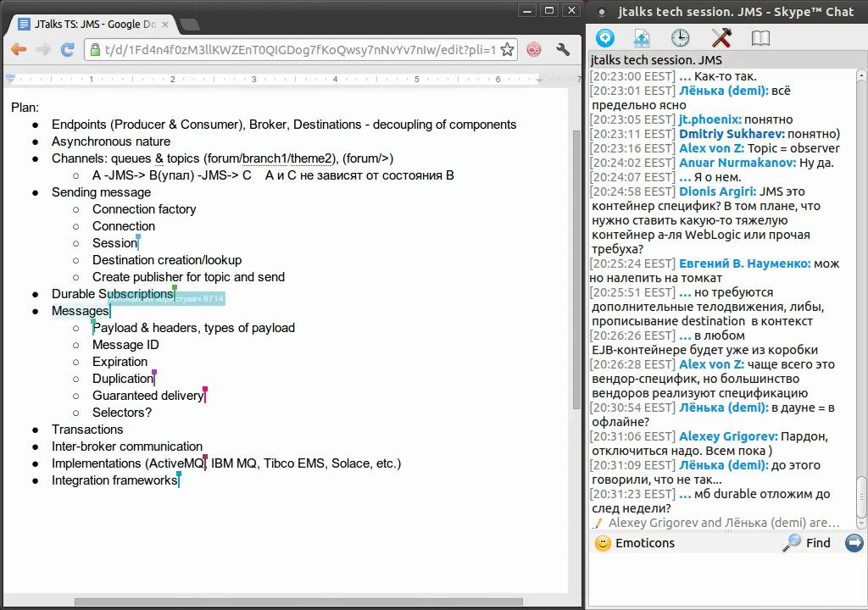Click 'Durable Subscriptions' bullet
The image size is (868, 610).
[x=113, y=294]
